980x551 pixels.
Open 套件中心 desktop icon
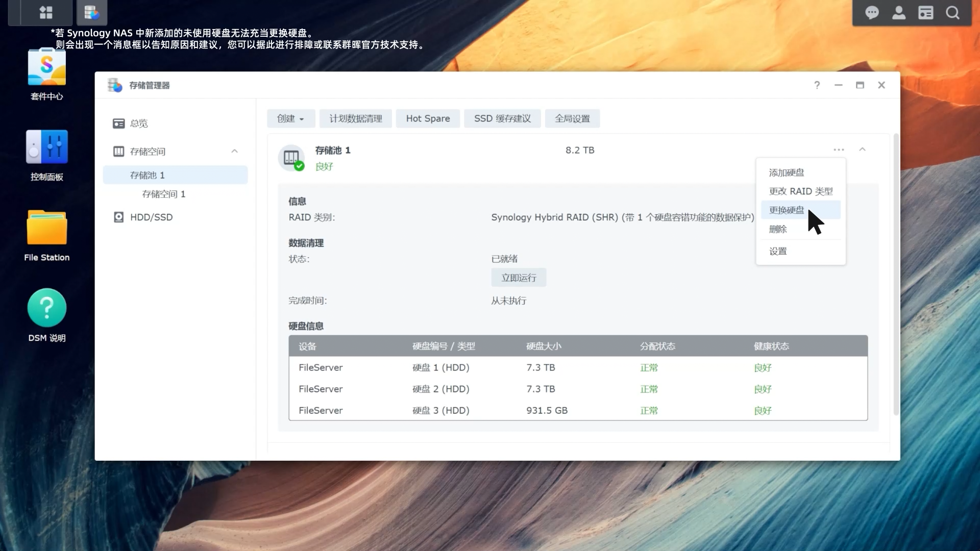coord(47,74)
